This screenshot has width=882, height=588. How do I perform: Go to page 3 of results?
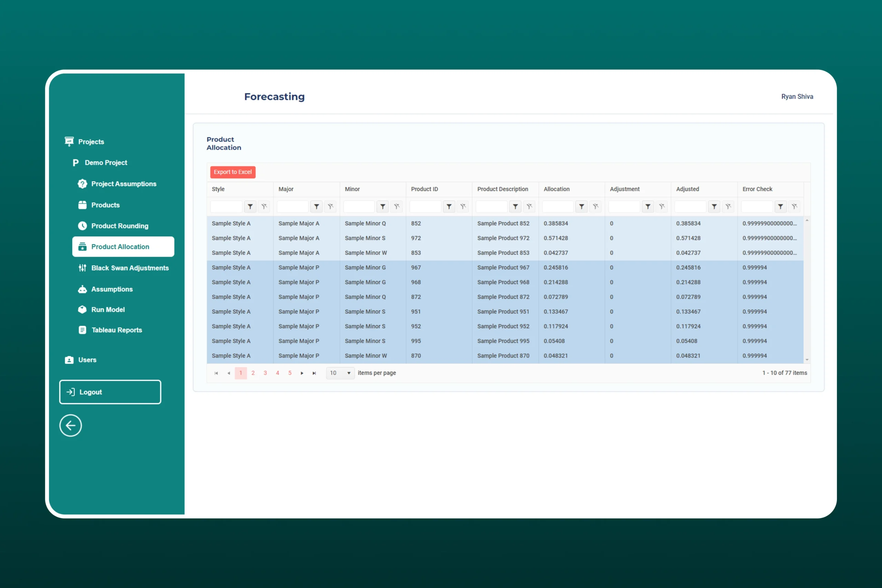pos(265,373)
